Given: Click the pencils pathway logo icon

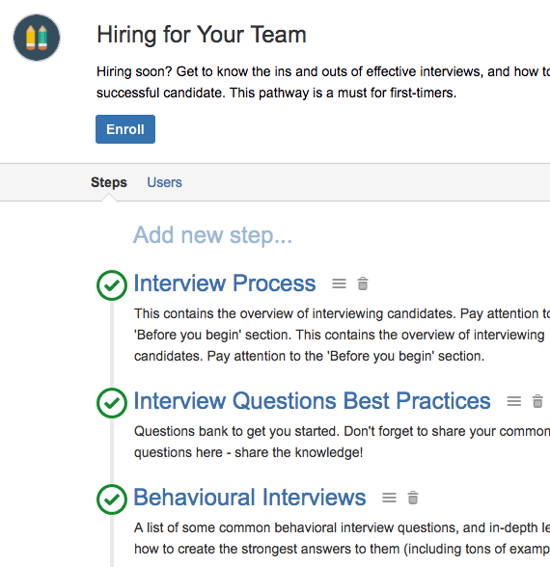Looking at the screenshot, I should [37, 38].
